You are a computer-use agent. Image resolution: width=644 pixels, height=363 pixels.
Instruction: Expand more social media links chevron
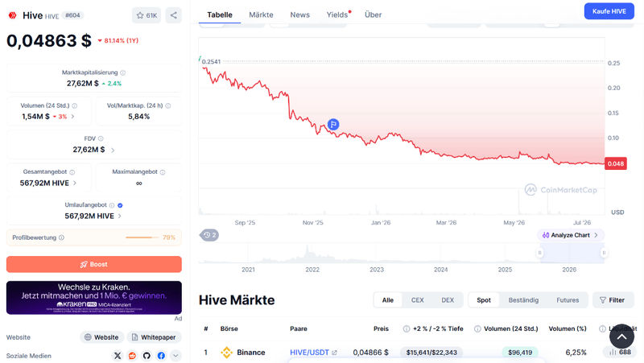pyautogui.click(x=175, y=356)
